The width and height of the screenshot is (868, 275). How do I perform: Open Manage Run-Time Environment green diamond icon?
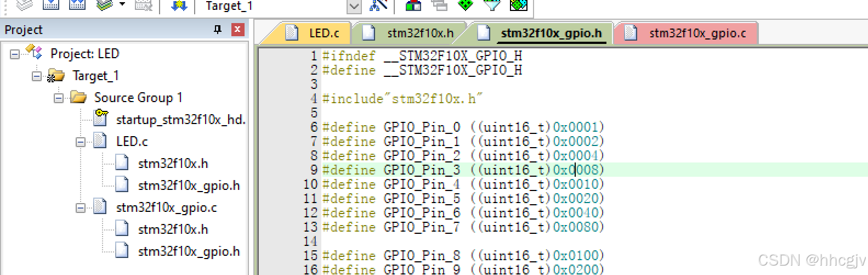point(465,5)
